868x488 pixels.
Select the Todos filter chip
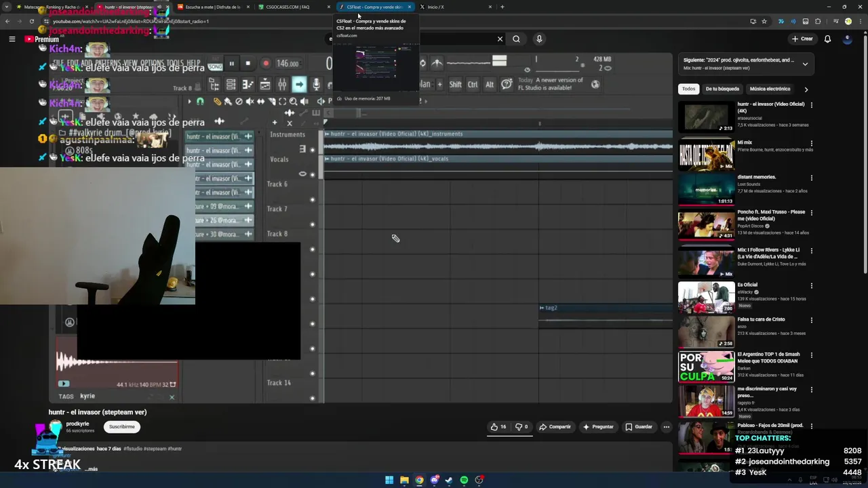688,89
